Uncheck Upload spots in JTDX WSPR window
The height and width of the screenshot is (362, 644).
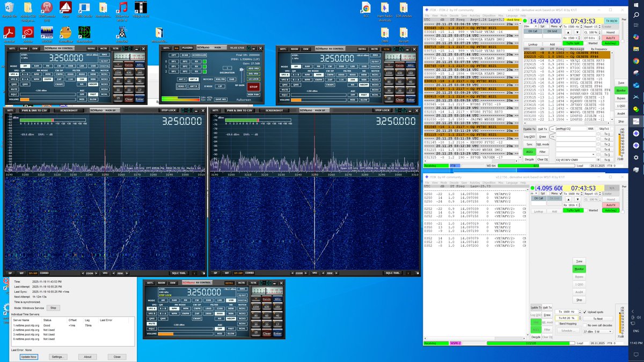[584, 312]
